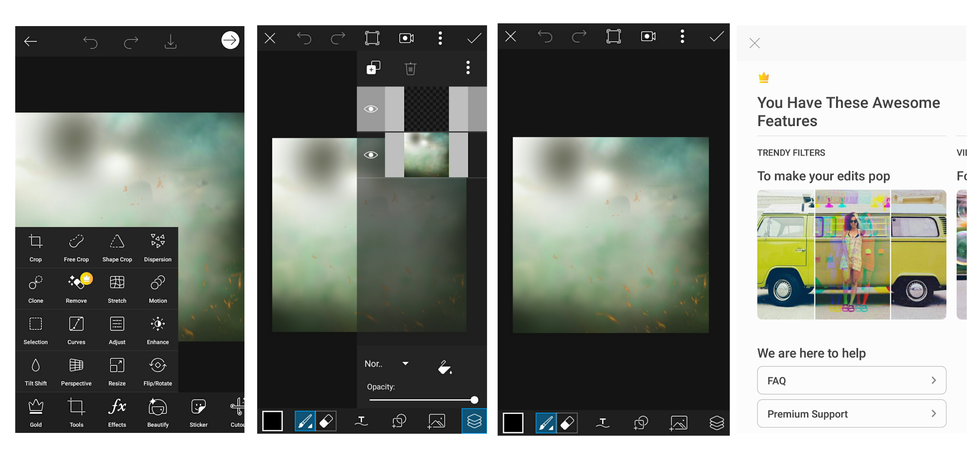Screen dimensions: 980x459
Task: Toggle visibility of the image layer
Action: coord(371,155)
